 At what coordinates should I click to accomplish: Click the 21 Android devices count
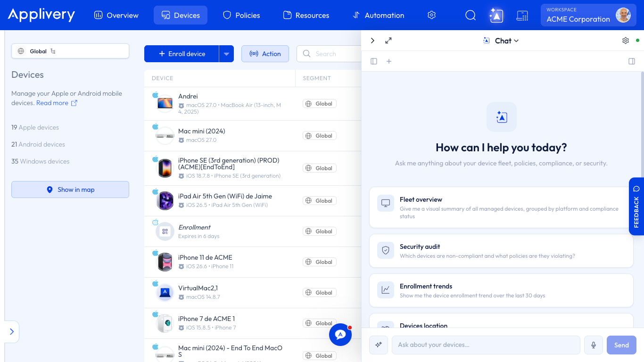(x=38, y=144)
